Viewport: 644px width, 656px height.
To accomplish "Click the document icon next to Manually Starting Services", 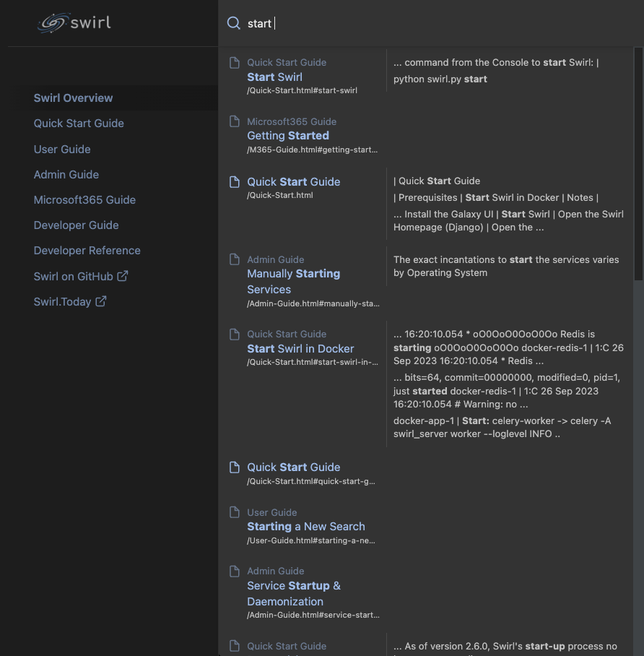I will coord(235,259).
